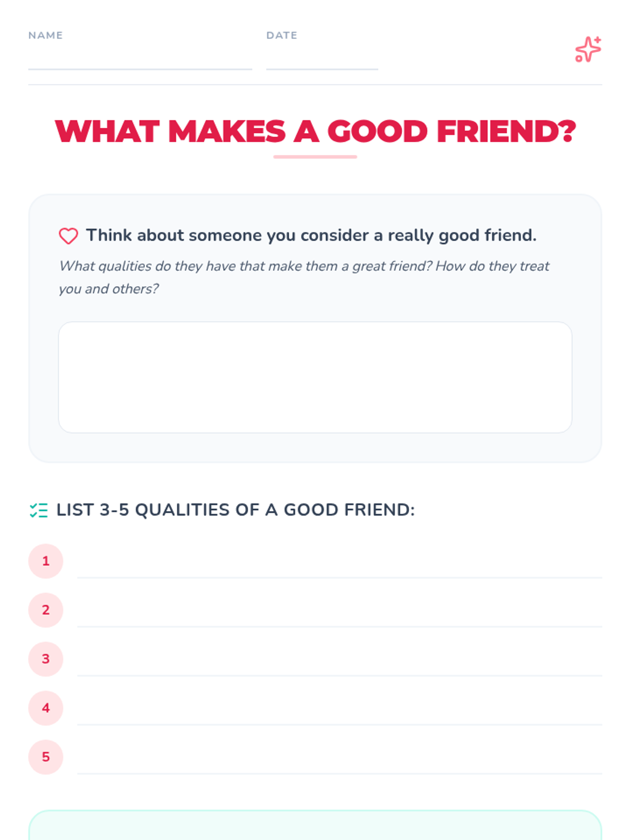Select the number 3 circle badge

pos(46,659)
